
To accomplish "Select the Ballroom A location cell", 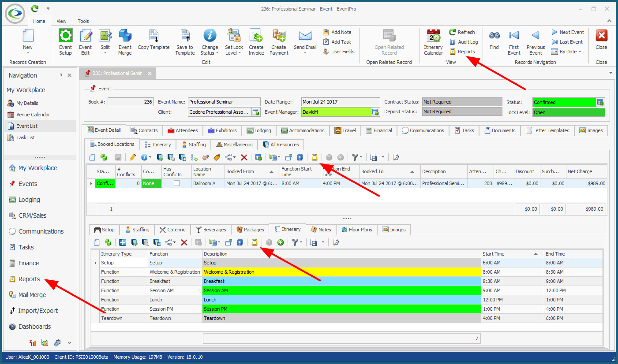I will pyautogui.click(x=208, y=183).
